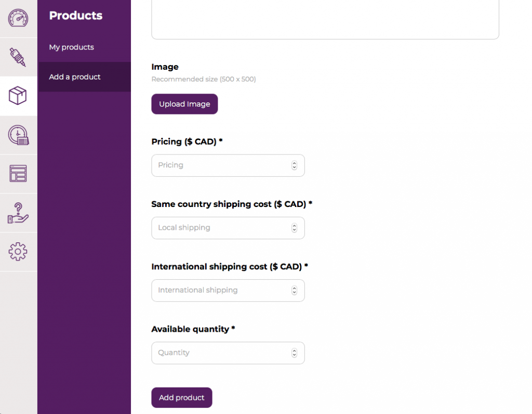Click the spark plug sidebar icon

[18, 57]
